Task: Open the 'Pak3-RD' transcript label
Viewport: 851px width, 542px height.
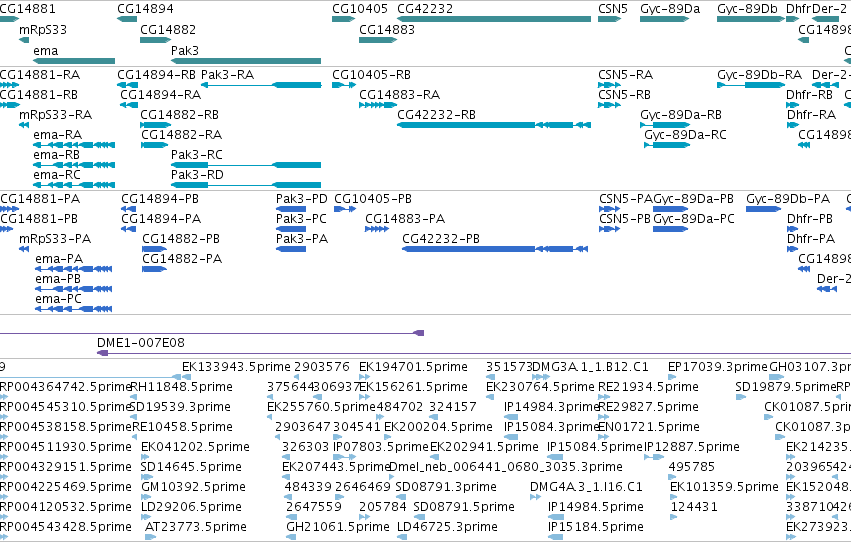Action: pyautogui.click(x=197, y=175)
